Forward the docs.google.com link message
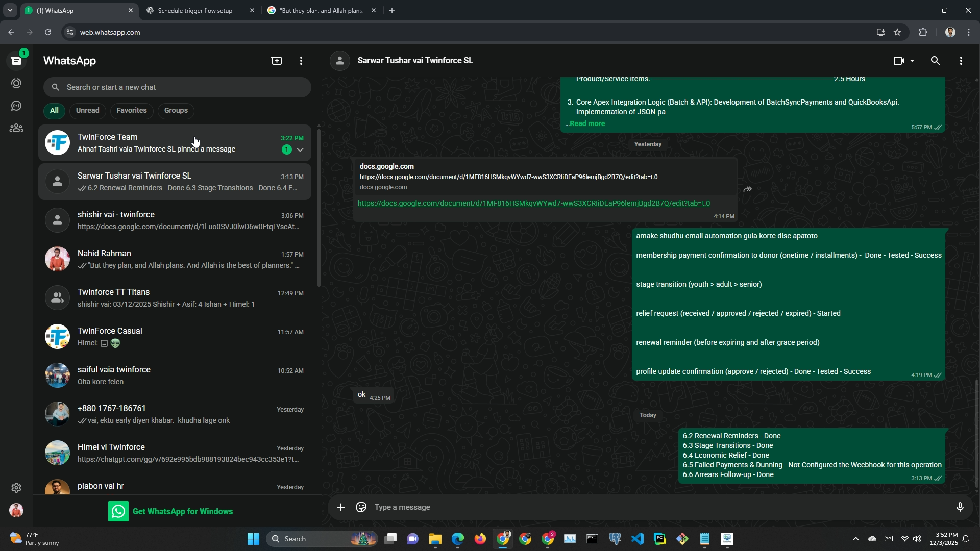 (748, 189)
